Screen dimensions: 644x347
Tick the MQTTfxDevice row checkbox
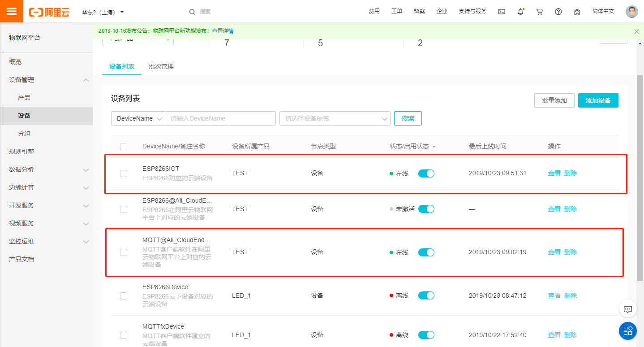coord(124,335)
